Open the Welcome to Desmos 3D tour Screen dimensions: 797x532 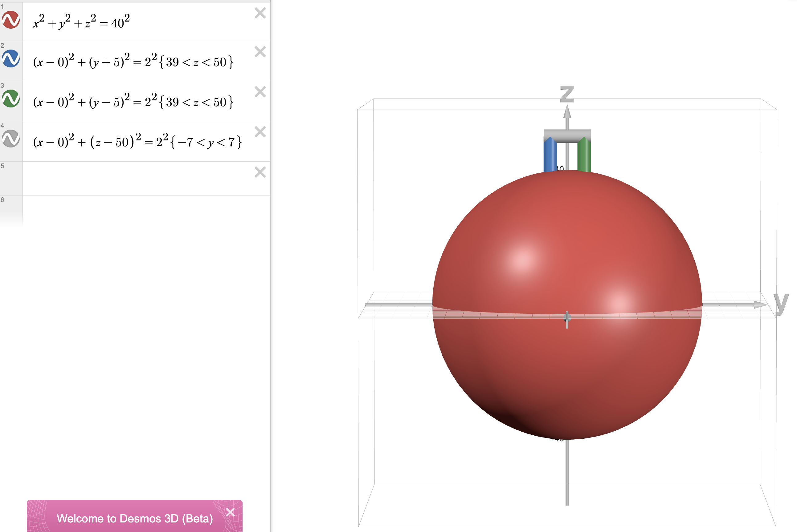pos(136,518)
